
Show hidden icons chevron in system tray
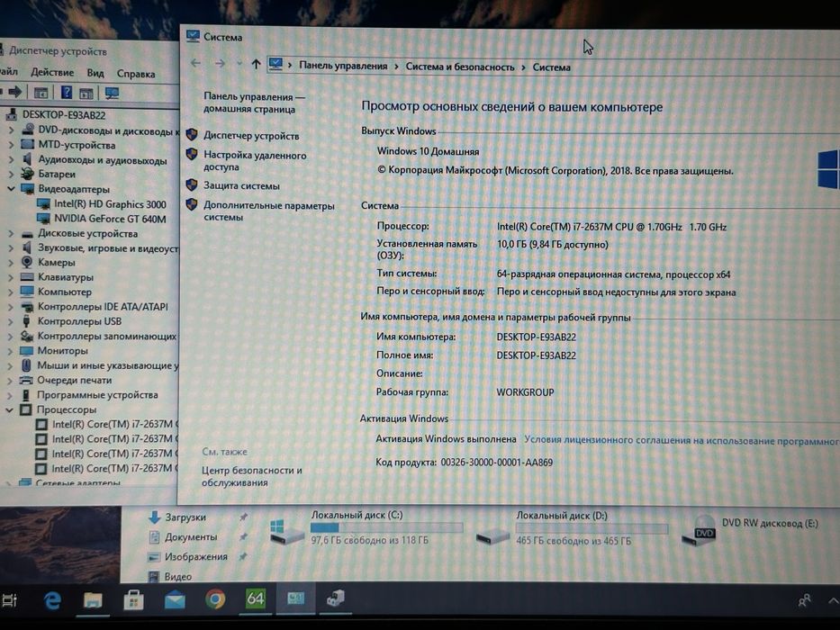point(834,600)
